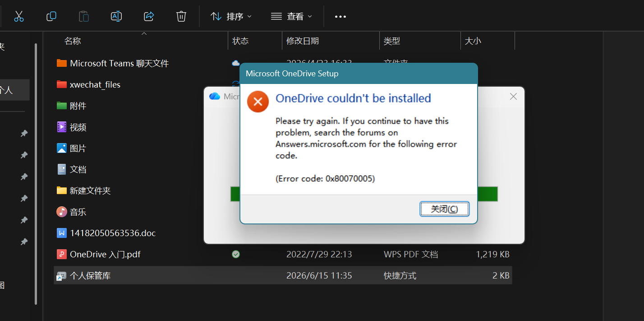Click the 新建文件夹 yellow folder icon
The width and height of the screenshot is (644, 321).
62,191
